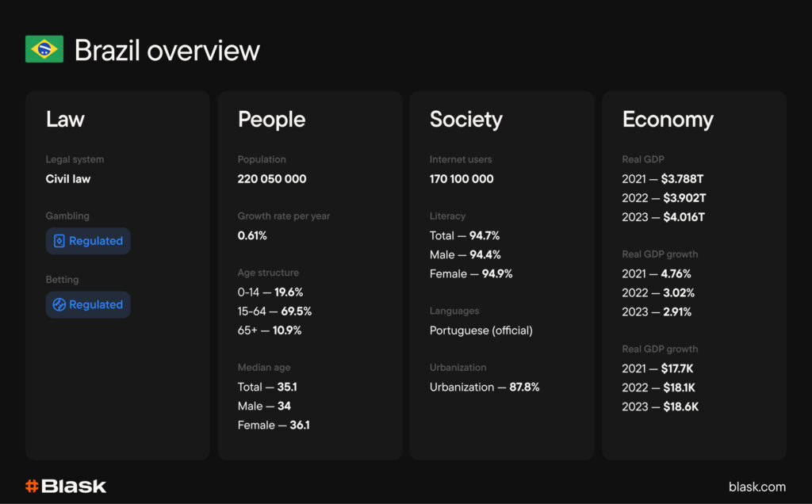Click the Betting Regulated badge
This screenshot has height=504, width=812.
pos(88,305)
